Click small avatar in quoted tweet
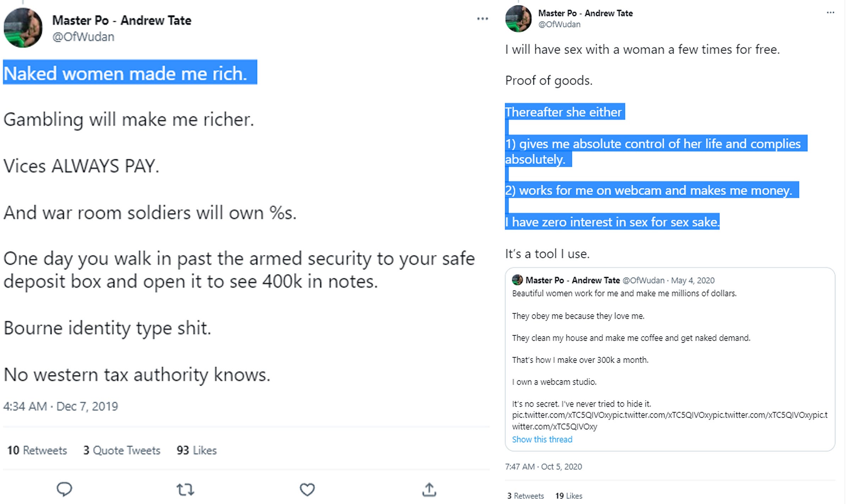This screenshot has width=851, height=504. 517,280
